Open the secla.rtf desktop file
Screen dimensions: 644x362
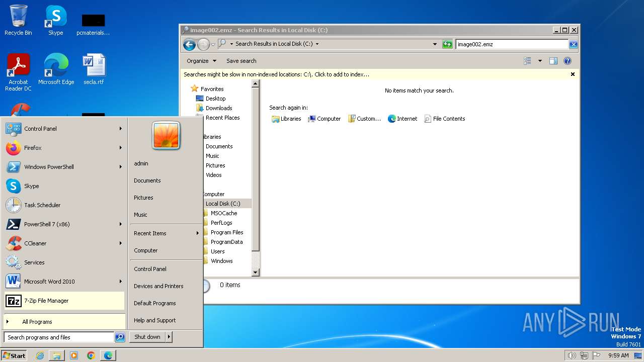tap(94, 69)
